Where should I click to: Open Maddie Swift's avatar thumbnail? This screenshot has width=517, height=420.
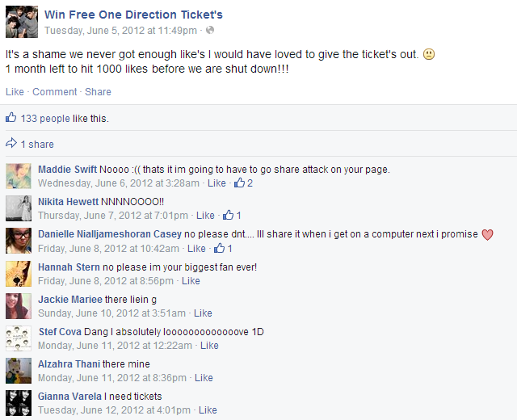coord(19,176)
